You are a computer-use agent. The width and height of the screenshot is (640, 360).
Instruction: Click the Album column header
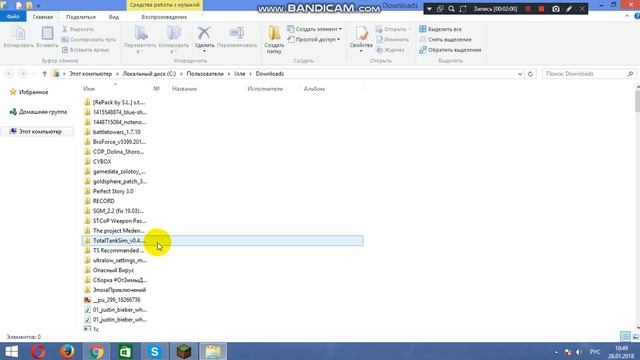pyautogui.click(x=314, y=89)
